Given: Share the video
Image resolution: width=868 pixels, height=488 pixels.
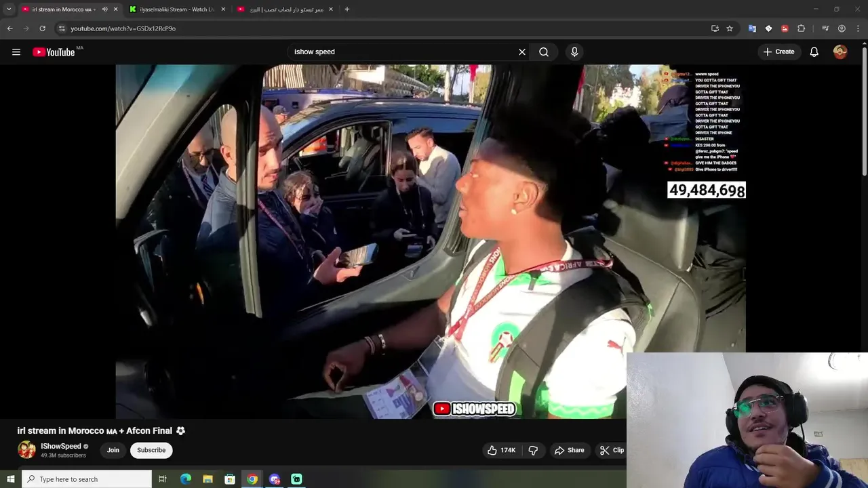Looking at the screenshot, I should (569, 450).
